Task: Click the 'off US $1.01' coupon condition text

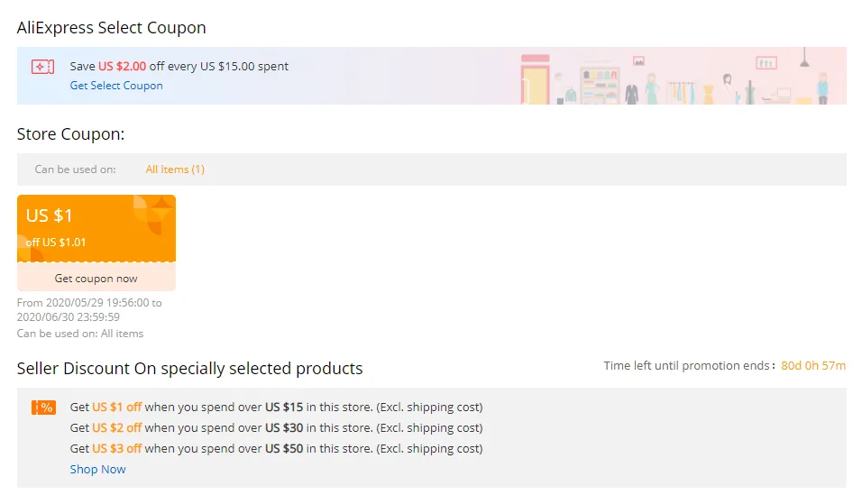Action: pyautogui.click(x=56, y=243)
